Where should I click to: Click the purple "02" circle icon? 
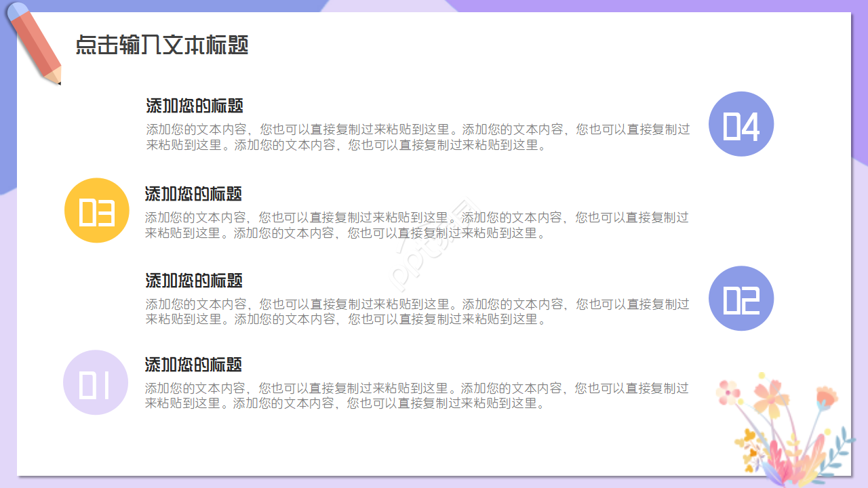point(740,298)
